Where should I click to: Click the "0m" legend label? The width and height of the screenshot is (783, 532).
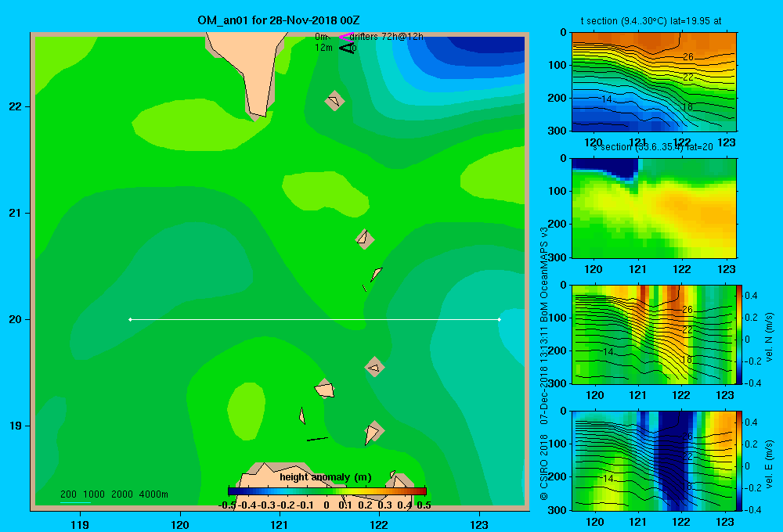(x=321, y=37)
